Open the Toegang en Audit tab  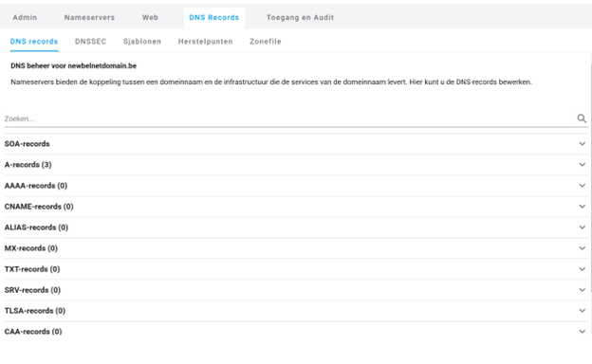click(x=300, y=17)
